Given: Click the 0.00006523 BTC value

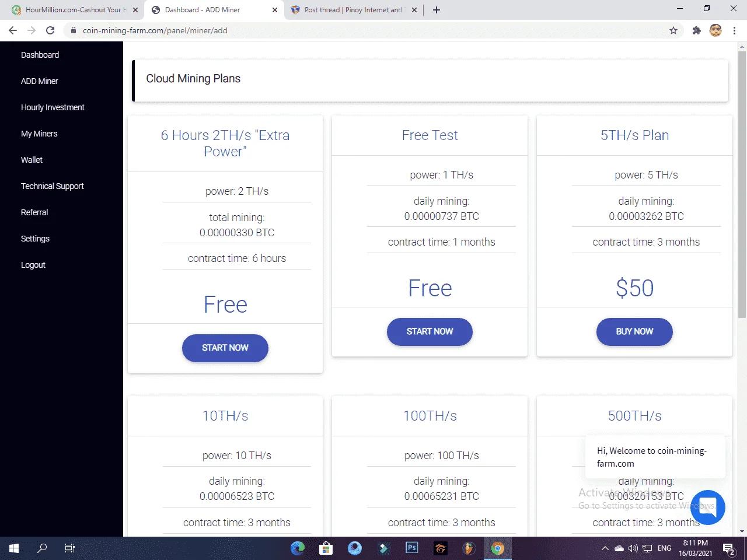Looking at the screenshot, I should [237, 496].
